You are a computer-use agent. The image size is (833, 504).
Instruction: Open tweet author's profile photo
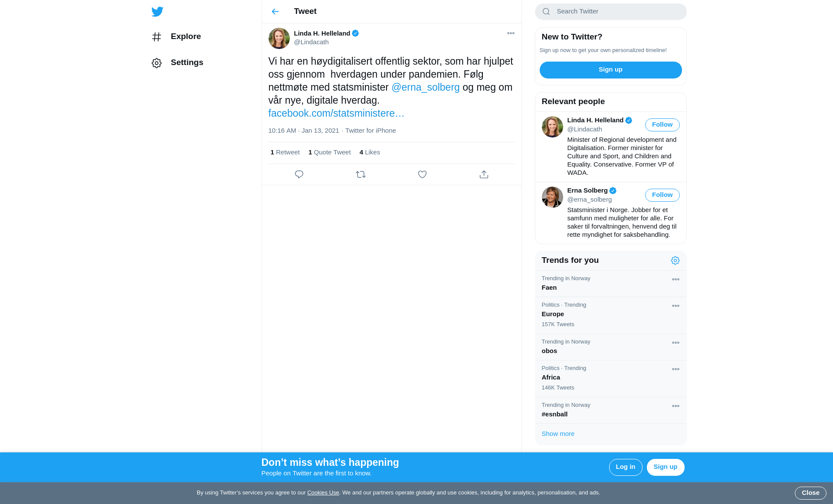point(279,39)
